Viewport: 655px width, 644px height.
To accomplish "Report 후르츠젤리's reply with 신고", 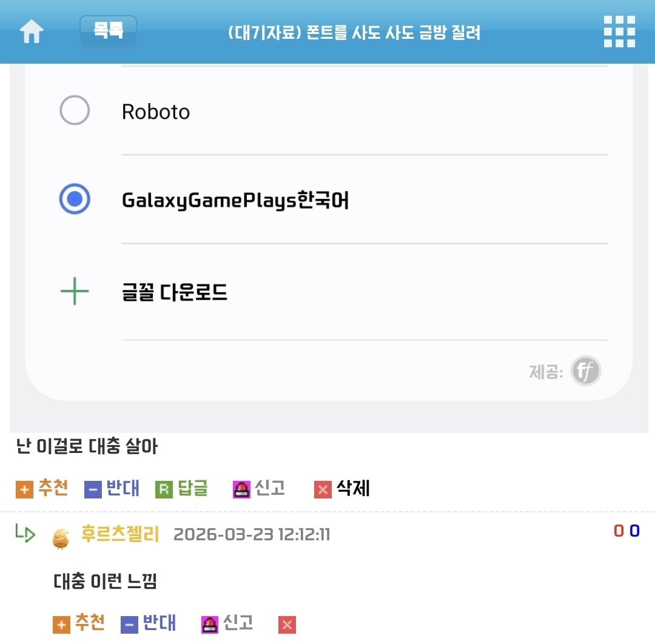I will tap(238, 623).
